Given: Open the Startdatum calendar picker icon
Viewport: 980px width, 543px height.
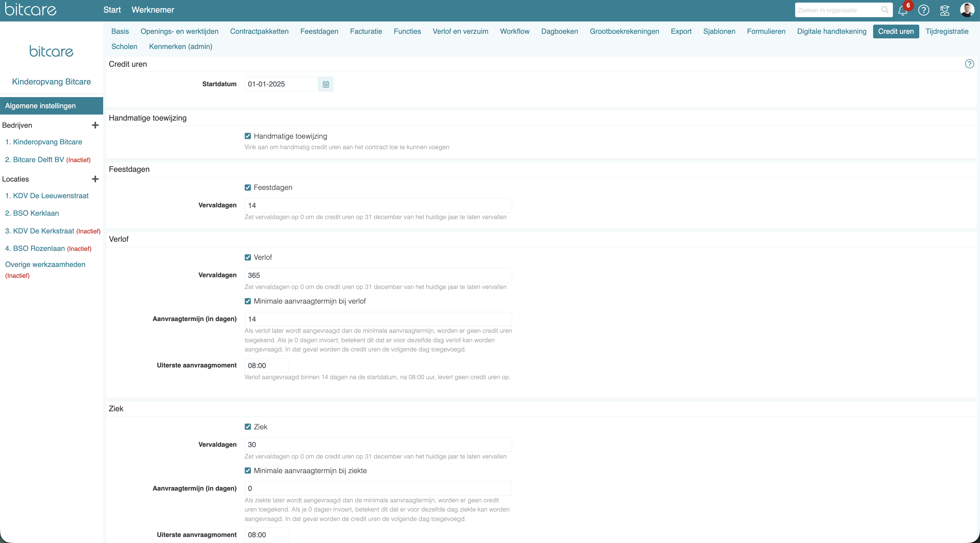Looking at the screenshot, I should click(326, 84).
